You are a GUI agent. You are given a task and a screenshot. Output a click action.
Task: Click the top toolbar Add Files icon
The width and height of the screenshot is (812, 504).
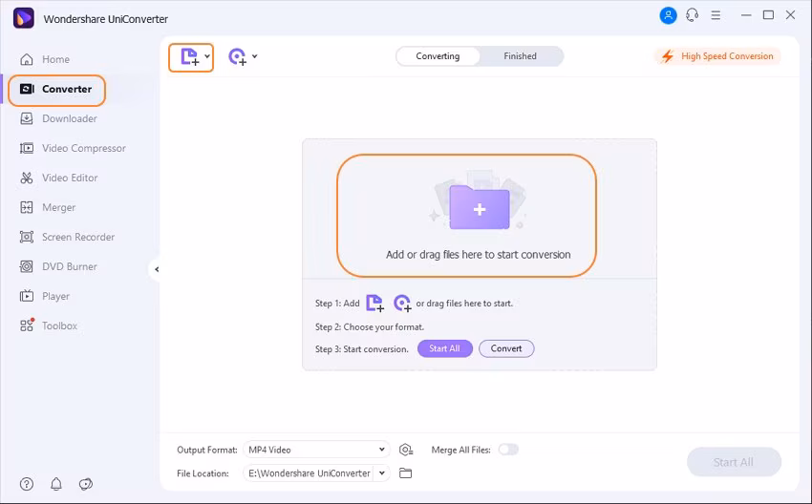pyautogui.click(x=189, y=57)
